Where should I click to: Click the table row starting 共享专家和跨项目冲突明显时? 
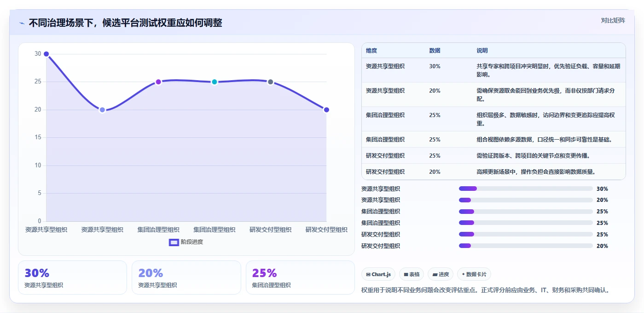click(x=493, y=70)
